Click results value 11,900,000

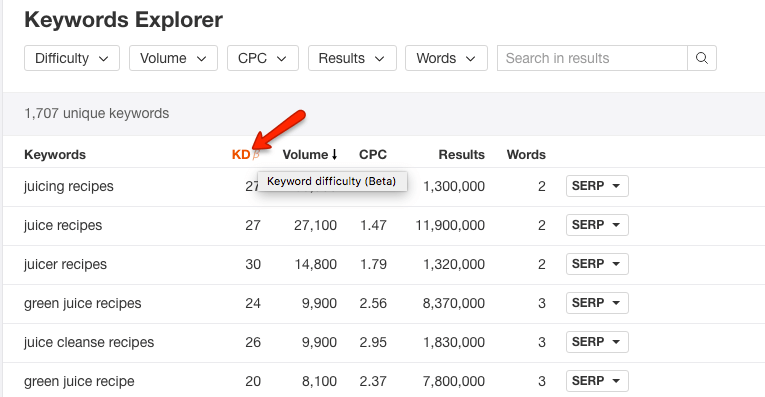(450, 225)
